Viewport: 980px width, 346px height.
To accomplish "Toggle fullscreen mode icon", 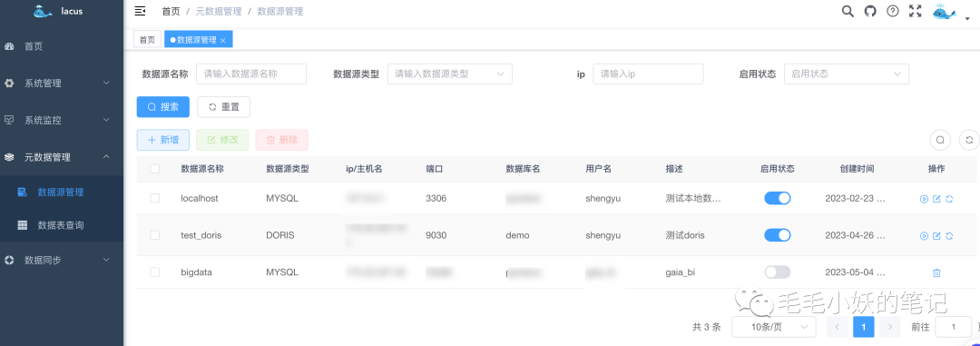I will tap(916, 11).
